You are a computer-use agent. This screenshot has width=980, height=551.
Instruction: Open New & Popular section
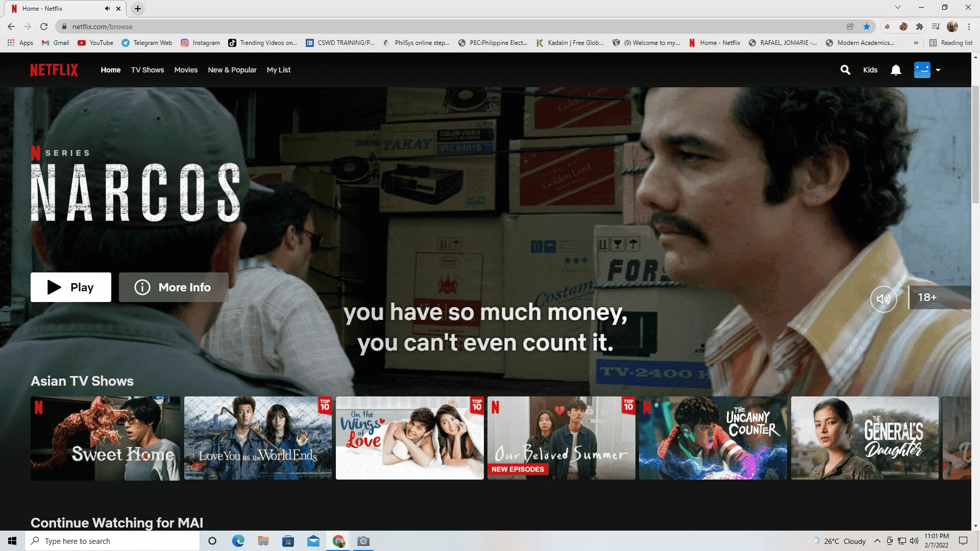click(x=232, y=70)
